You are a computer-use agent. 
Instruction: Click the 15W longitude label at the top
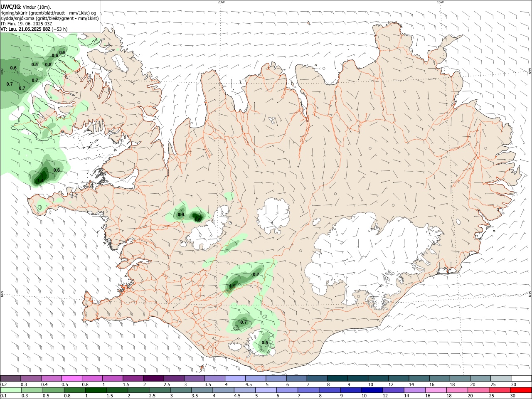440,2
